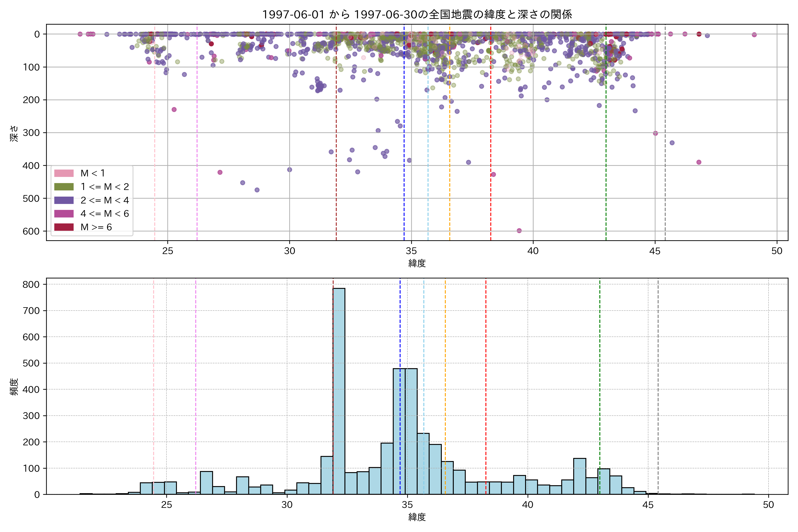Click the 800 tick label on histogram axis

click(31, 284)
